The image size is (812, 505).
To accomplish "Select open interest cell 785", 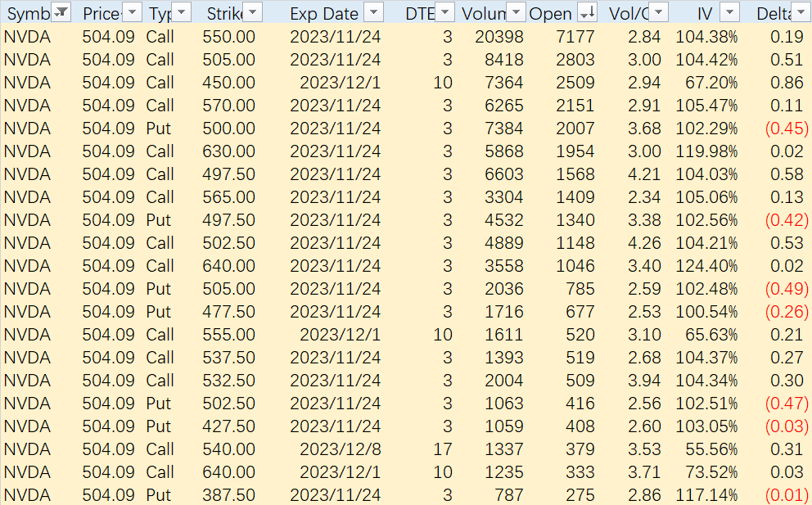I will (x=580, y=288).
